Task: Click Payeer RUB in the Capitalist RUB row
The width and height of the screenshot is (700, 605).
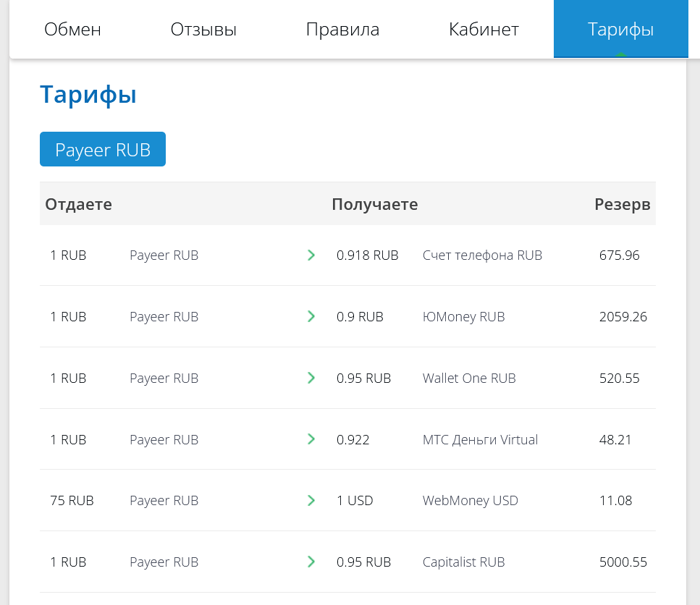Action: coord(164,562)
